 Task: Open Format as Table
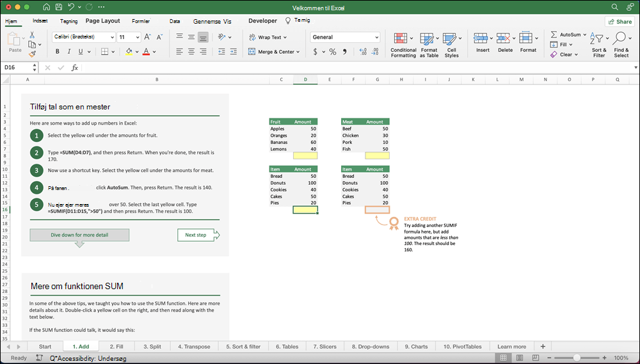pyautogui.click(x=429, y=45)
